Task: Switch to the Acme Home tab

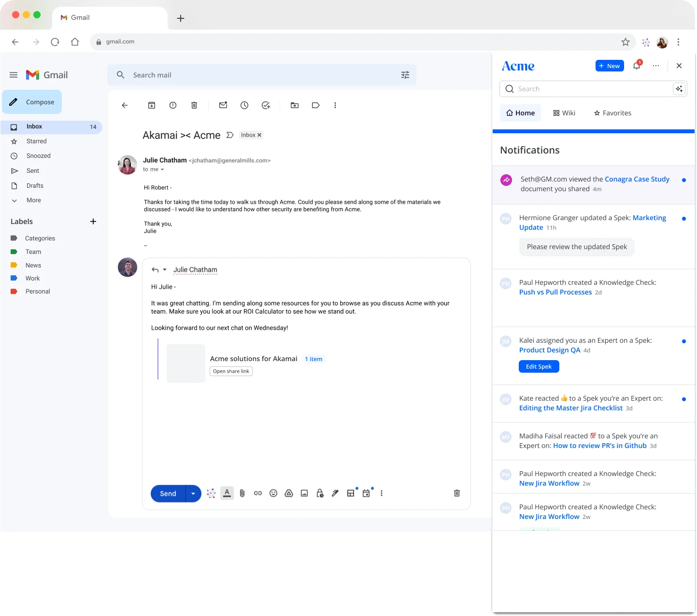Action: point(520,113)
